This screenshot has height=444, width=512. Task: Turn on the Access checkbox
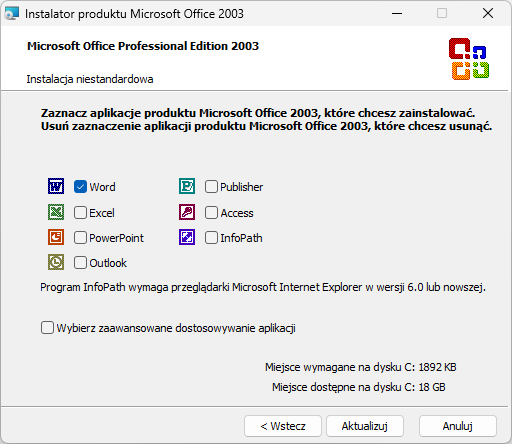click(x=211, y=213)
